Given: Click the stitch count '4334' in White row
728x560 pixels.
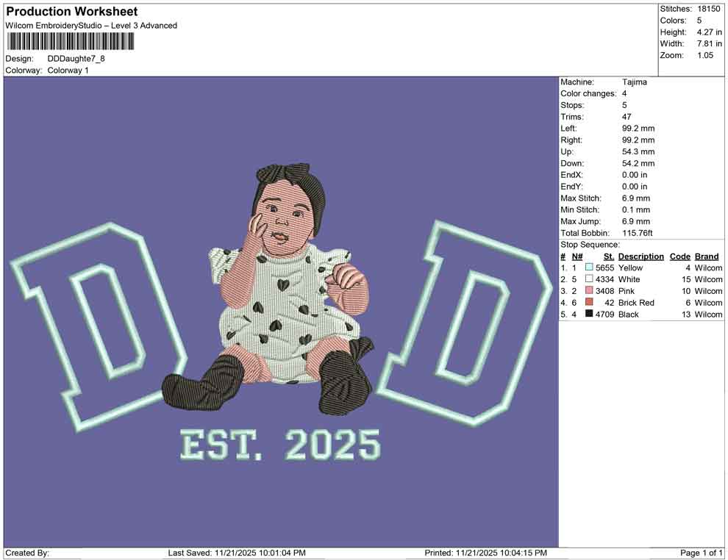Looking at the screenshot, I should click(604, 279).
